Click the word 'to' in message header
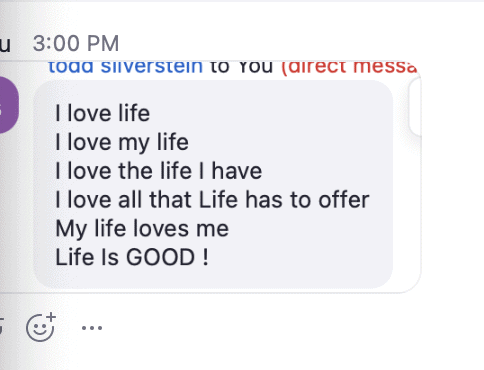This screenshot has width=484, height=370. pyautogui.click(x=220, y=67)
